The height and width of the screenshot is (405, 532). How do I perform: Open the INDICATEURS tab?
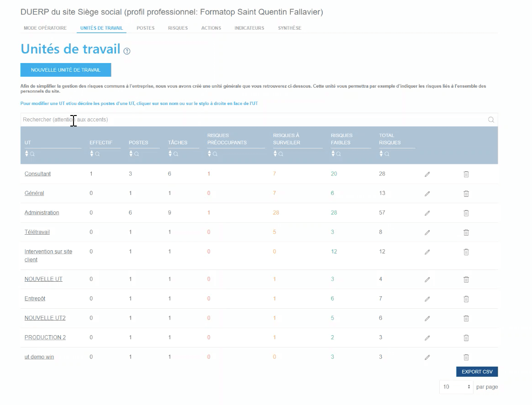click(x=249, y=28)
